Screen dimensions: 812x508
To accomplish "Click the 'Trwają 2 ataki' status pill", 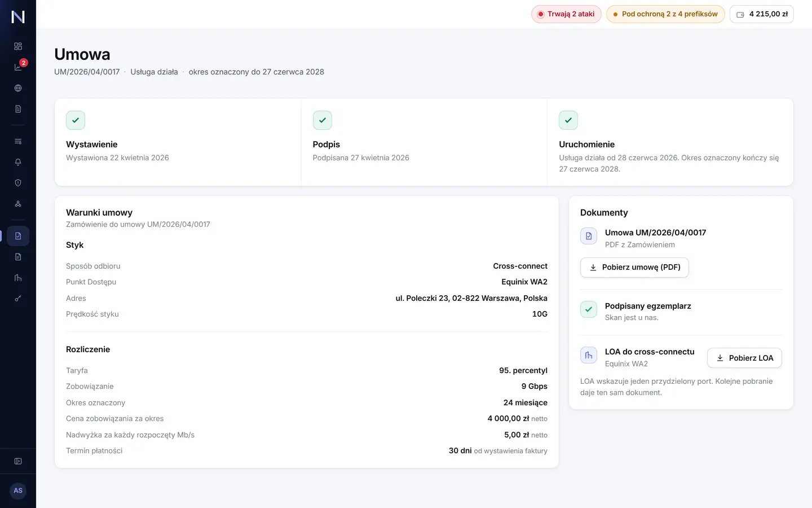I will (x=566, y=14).
